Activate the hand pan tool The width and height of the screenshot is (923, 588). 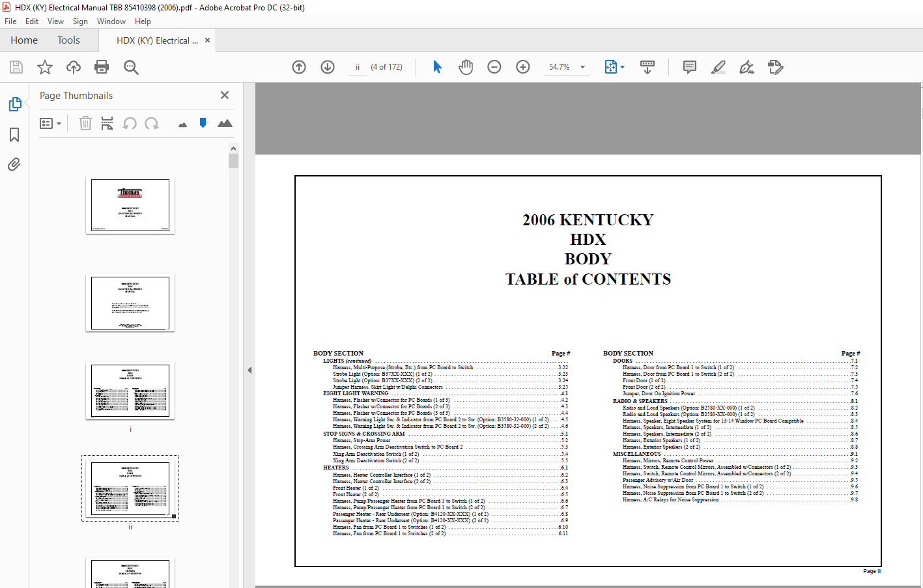(x=466, y=67)
